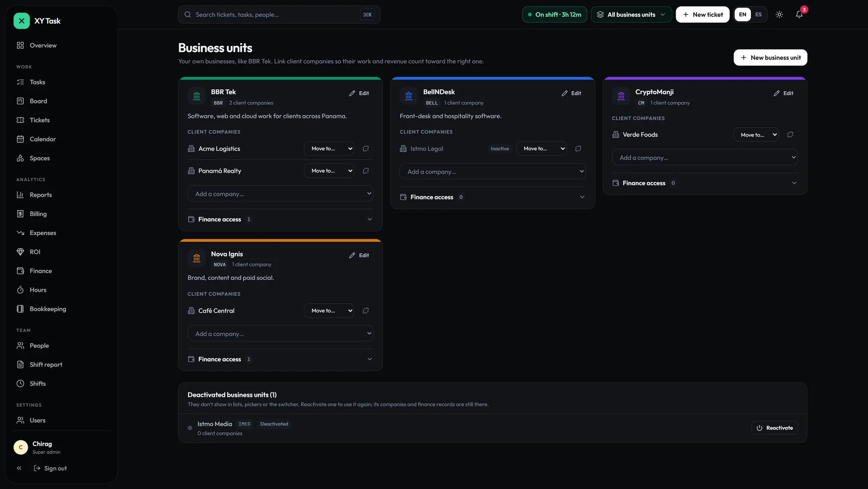
Task: Edit the BellNDesk business unit
Action: [571, 93]
